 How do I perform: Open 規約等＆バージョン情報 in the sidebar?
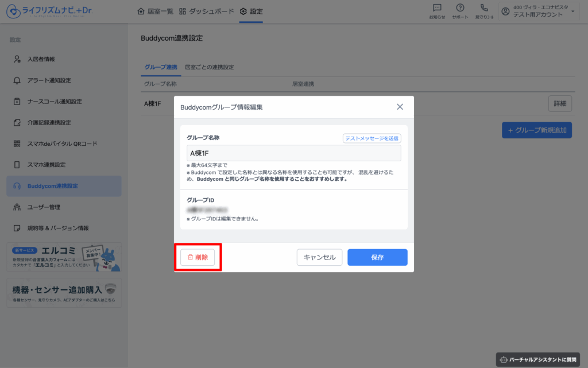64,228
